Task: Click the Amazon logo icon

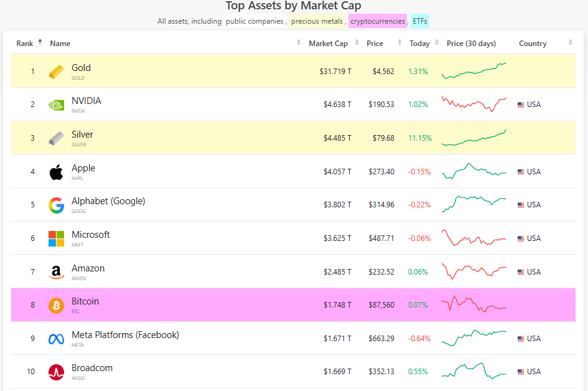Action: 56,272
